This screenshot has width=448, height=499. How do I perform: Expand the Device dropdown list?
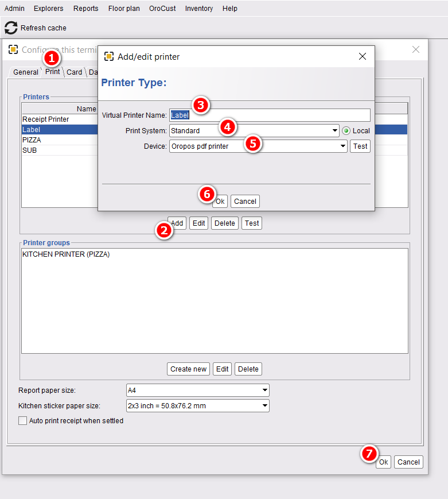click(258, 146)
